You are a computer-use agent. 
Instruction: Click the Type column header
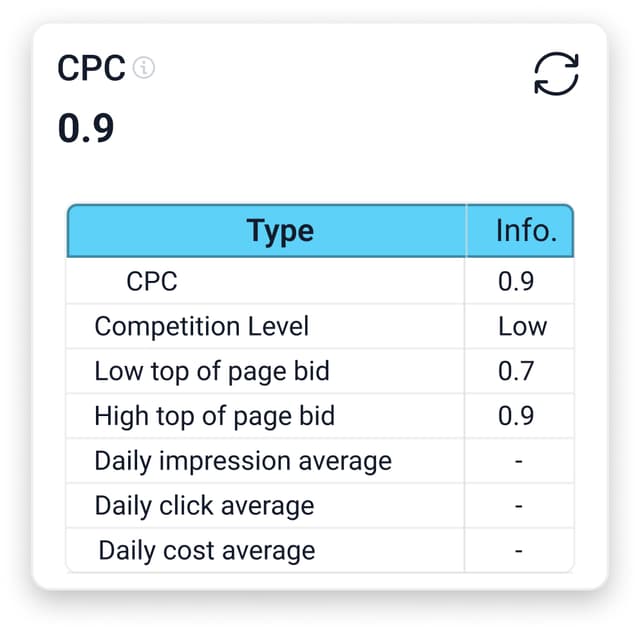280,231
